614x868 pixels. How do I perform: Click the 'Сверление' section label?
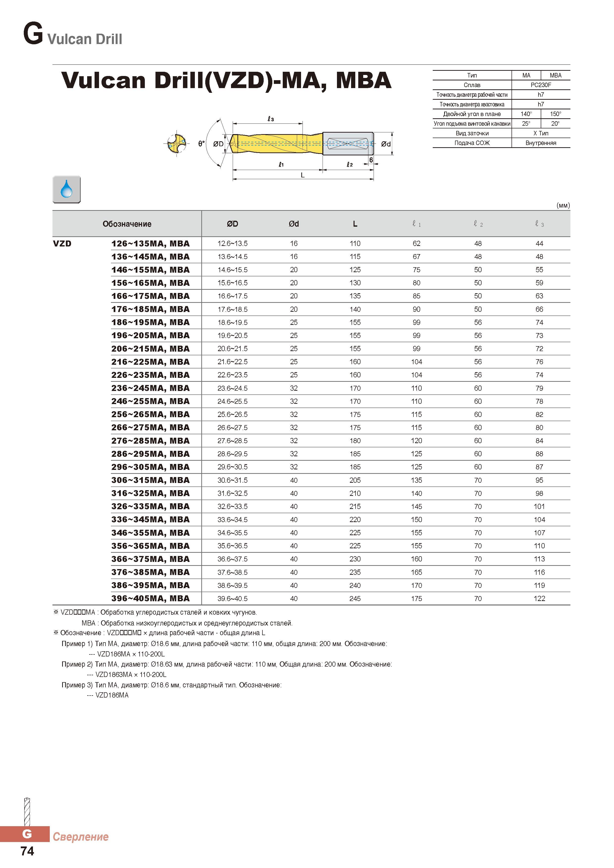point(80,837)
